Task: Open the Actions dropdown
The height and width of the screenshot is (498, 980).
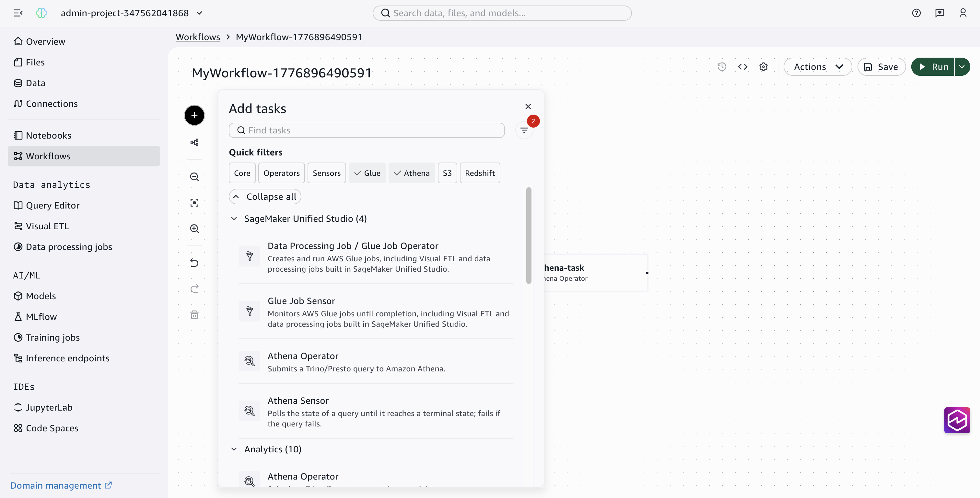Action: click(x=818, y=67)
